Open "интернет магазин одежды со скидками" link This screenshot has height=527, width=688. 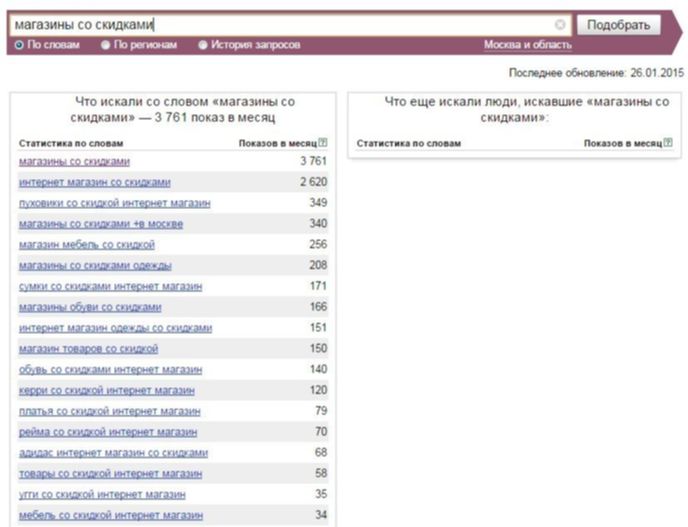pos(115,328)
